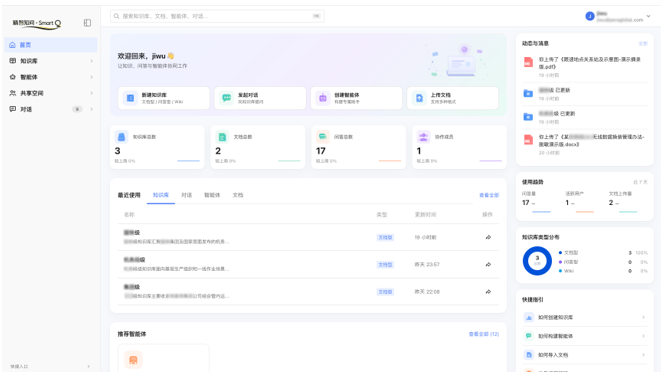The height and width of the screenshot is (375, 661).
Task: Click the share arrow in the 19 小时前 row
Action: 488,237
